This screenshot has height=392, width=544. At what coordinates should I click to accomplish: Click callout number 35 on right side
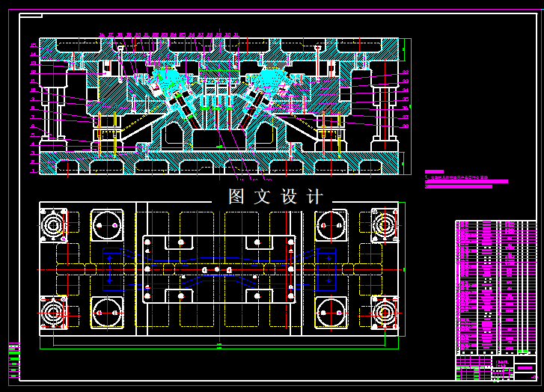coord(406,99)
